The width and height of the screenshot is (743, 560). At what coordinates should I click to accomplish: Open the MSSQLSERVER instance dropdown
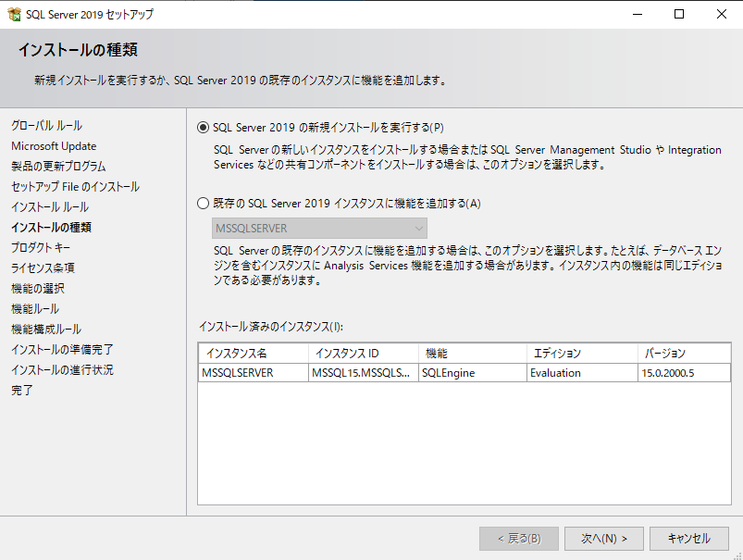pos(319,229)
